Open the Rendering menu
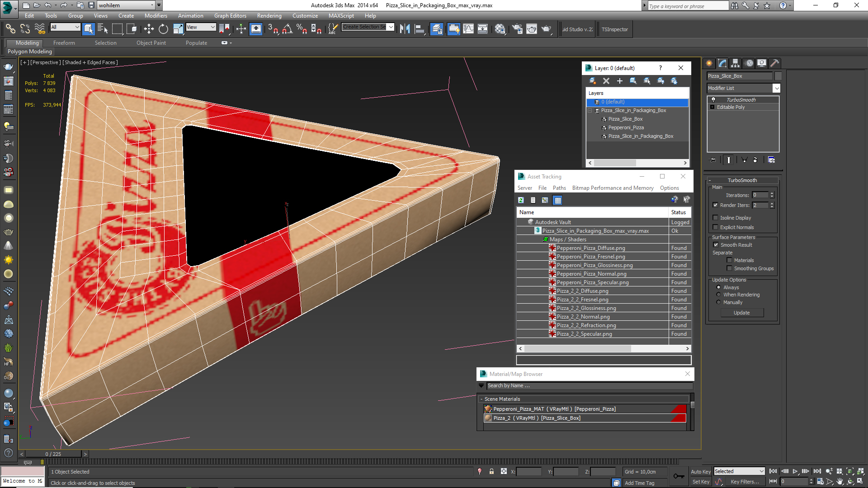 pos(269,16)
